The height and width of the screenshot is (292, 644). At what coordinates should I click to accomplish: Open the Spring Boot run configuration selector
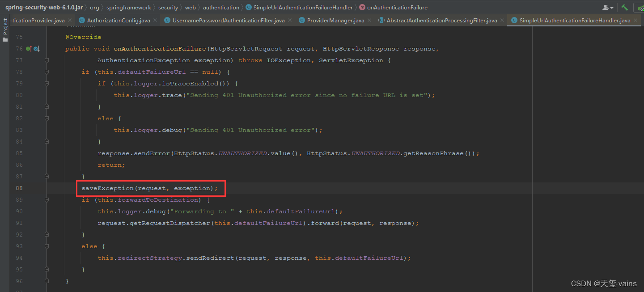pyautogui.click(x=640, y=8)
